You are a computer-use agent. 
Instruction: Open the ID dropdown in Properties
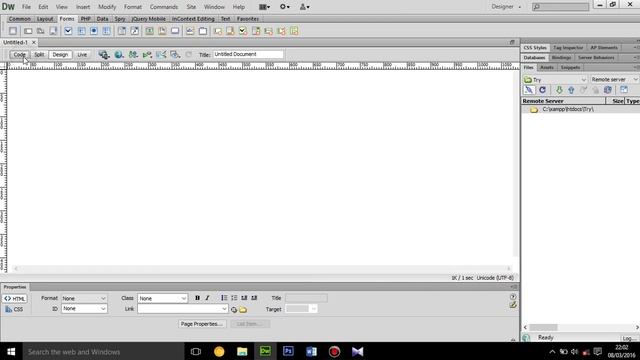point(84,309)
